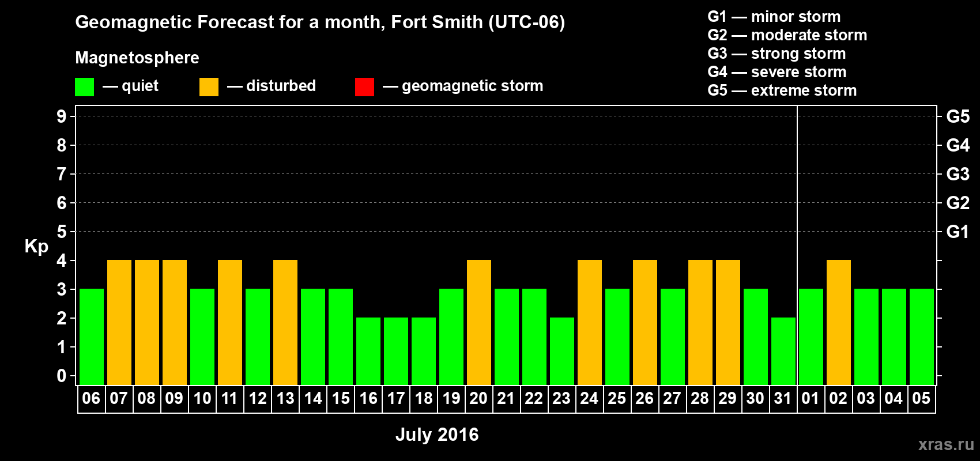Click the date label 01
The height and width of the screenshot is (461, 980).
point(810,398)
